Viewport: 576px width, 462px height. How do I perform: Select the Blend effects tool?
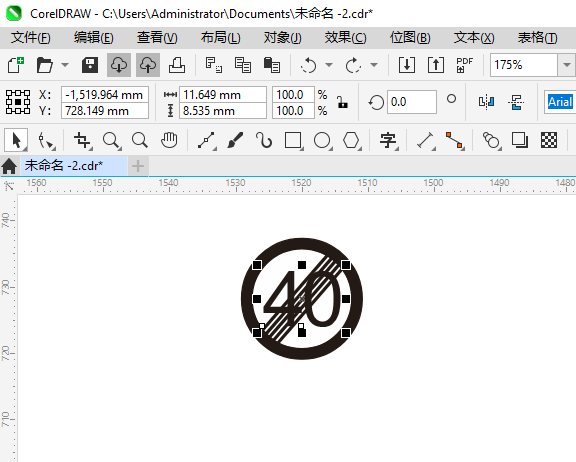click(491, 141)
